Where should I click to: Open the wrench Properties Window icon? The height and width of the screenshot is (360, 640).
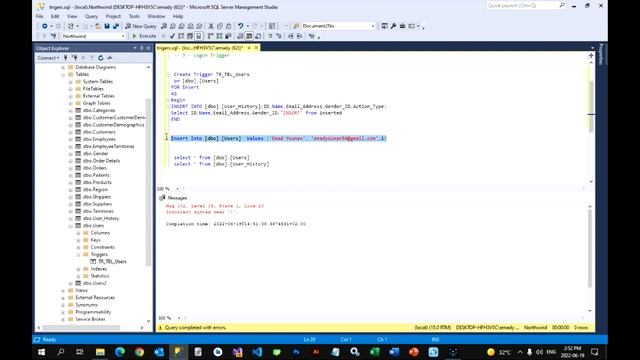pyautogui.click(x=393, y=26)
